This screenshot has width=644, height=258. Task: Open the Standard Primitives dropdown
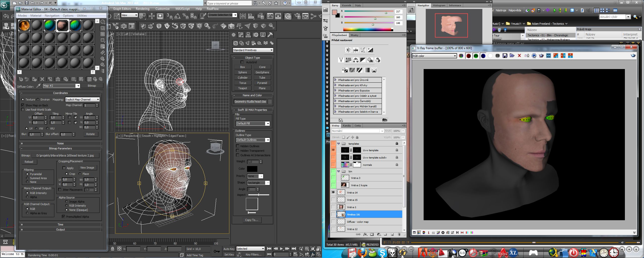253,50
